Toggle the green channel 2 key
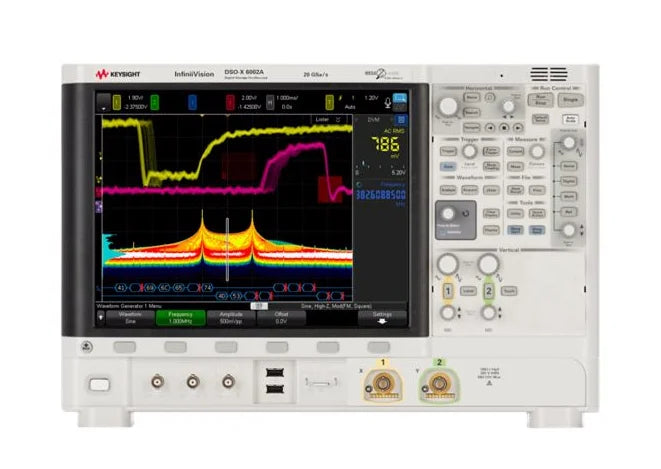This screenshot has width=661, height=469. tap(489, 291)
